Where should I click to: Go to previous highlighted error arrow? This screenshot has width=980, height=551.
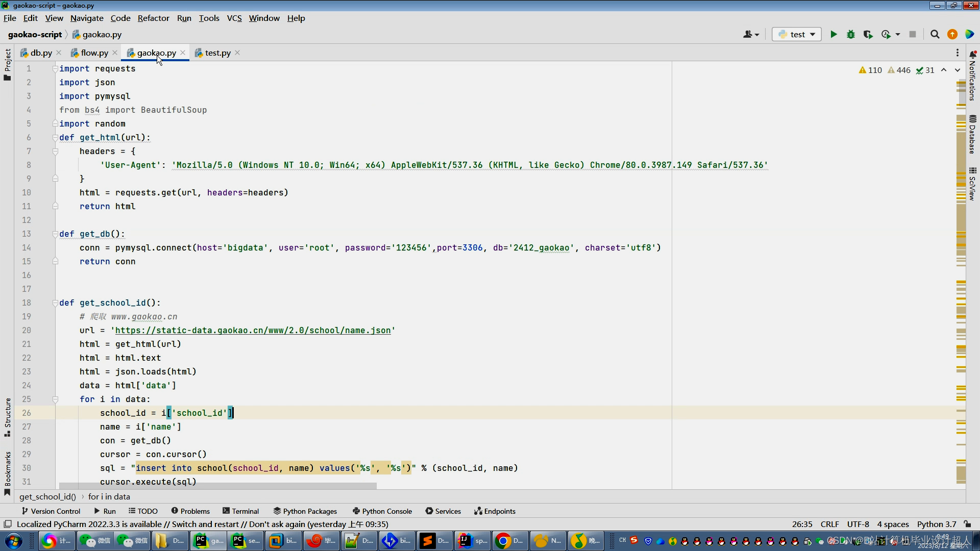click(x=944, y=70)
